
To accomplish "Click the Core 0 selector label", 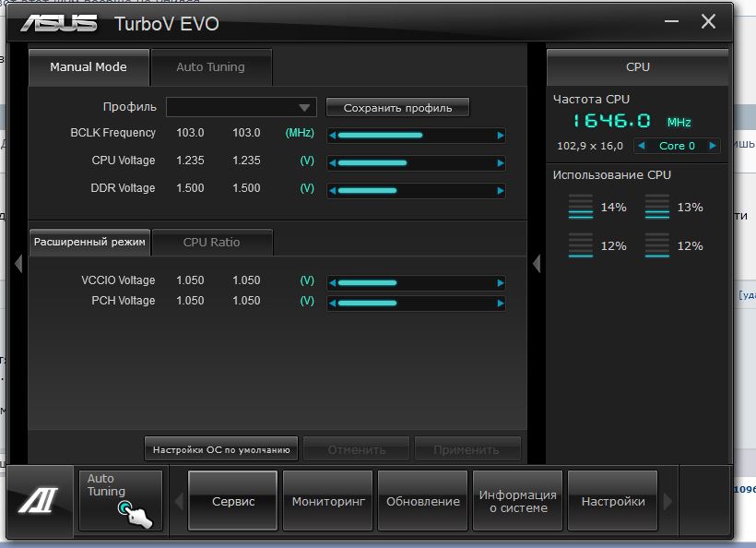I will [677, 146].
